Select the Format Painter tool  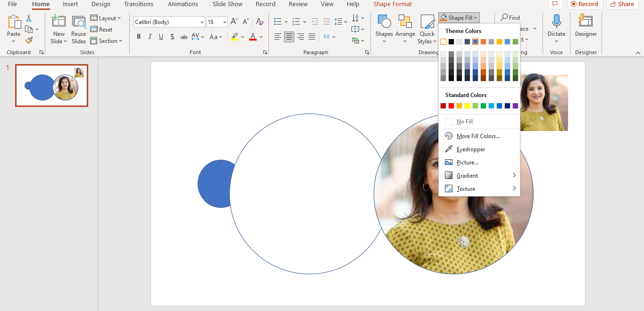pyautogui.click(x=28, y=40)
